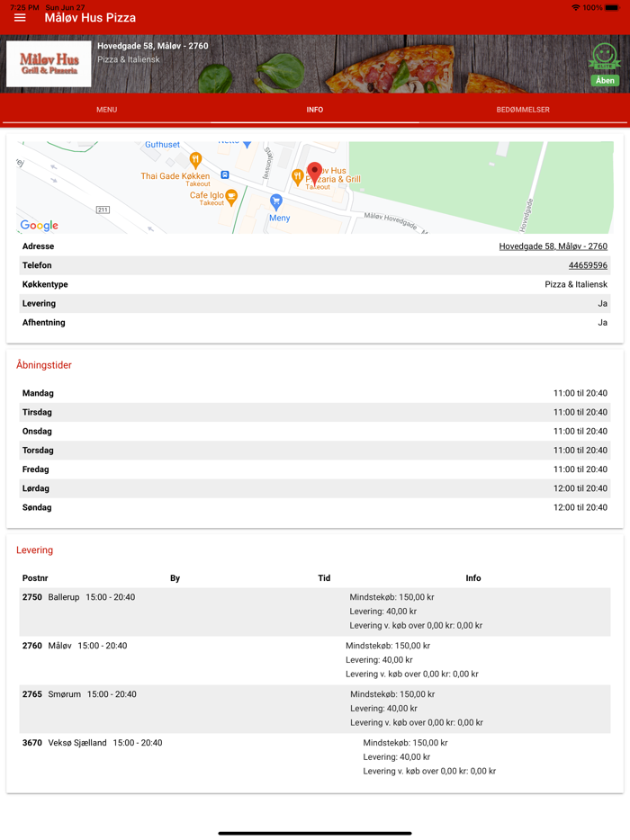
Task: Tap the home indicator bar at bottom
Action: tap(315, 833)
